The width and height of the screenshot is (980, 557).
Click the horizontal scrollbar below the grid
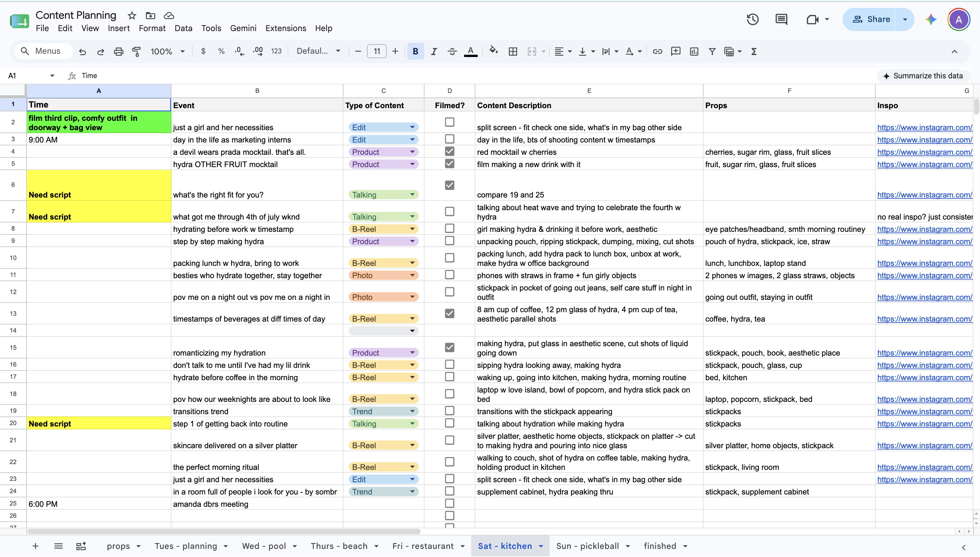(x=224, y=531)
